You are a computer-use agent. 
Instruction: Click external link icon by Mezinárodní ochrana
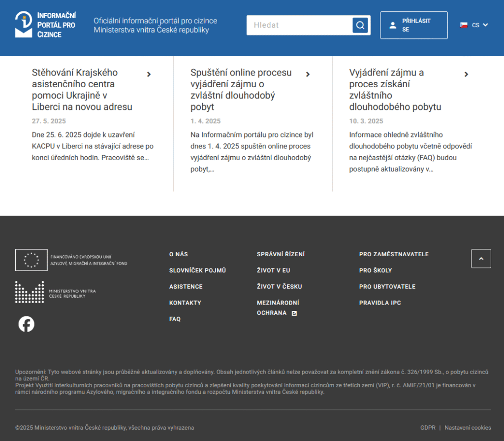[294, 313]
